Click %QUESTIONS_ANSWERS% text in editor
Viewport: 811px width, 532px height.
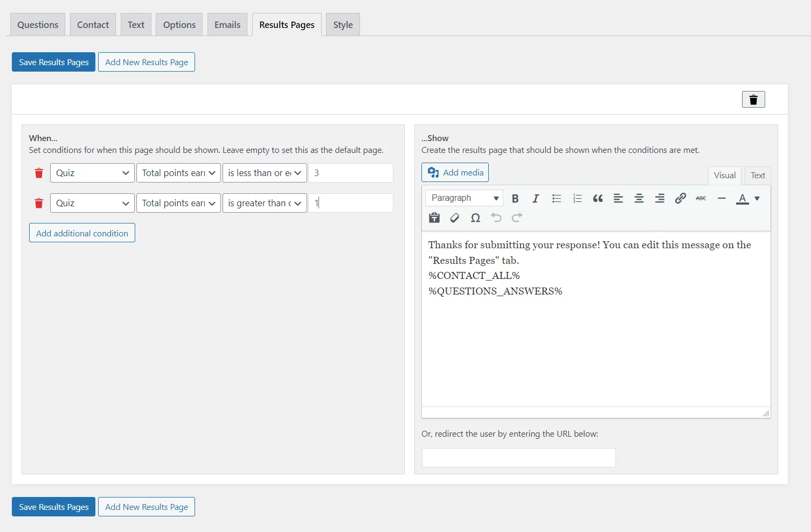(x=495, y=291)
